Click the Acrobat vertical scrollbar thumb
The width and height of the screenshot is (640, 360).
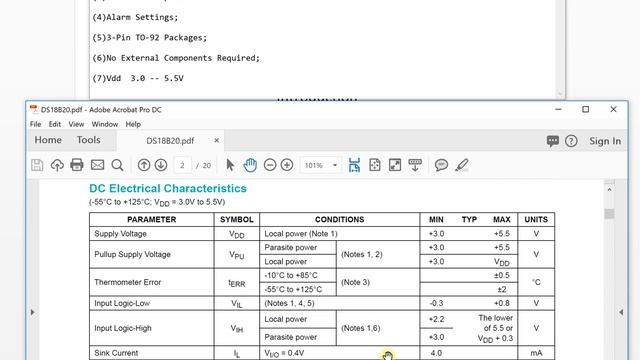tap(609, 214)
